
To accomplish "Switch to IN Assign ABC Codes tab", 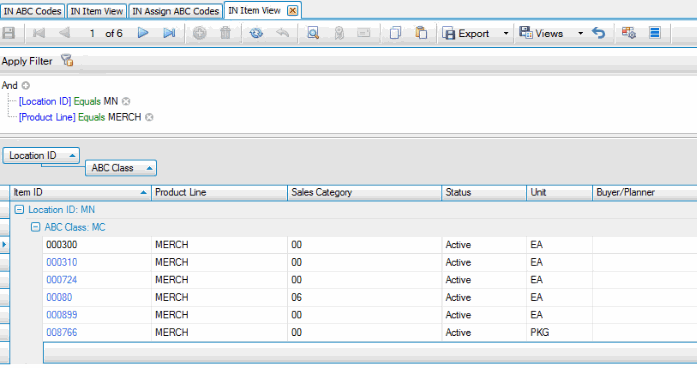I will [x=176, y=11].
